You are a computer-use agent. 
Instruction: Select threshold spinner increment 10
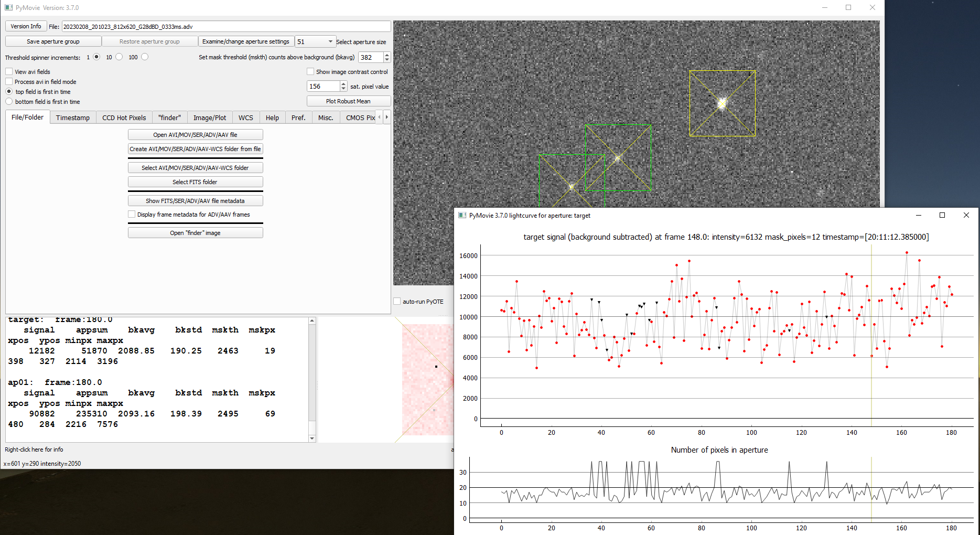[119, 57]
